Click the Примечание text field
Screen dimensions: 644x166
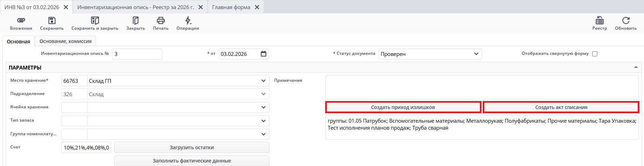(x=482, y=87)
